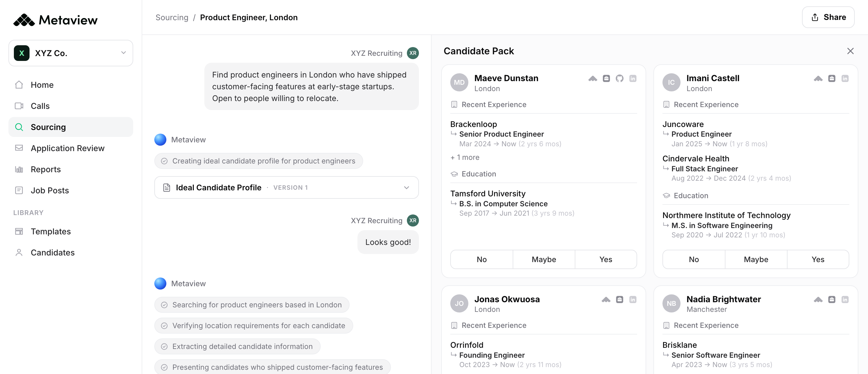Click the Sourcing magnifier icon
This screenshot has width=868, height=374.
[x=19, y=127]
